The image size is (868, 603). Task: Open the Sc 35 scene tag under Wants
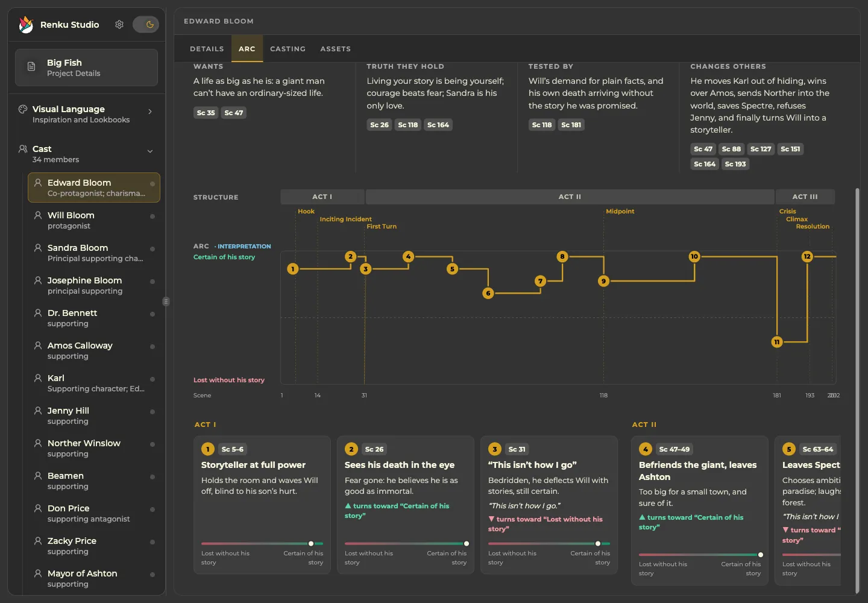pyautogui.click(x=206, y=113)
